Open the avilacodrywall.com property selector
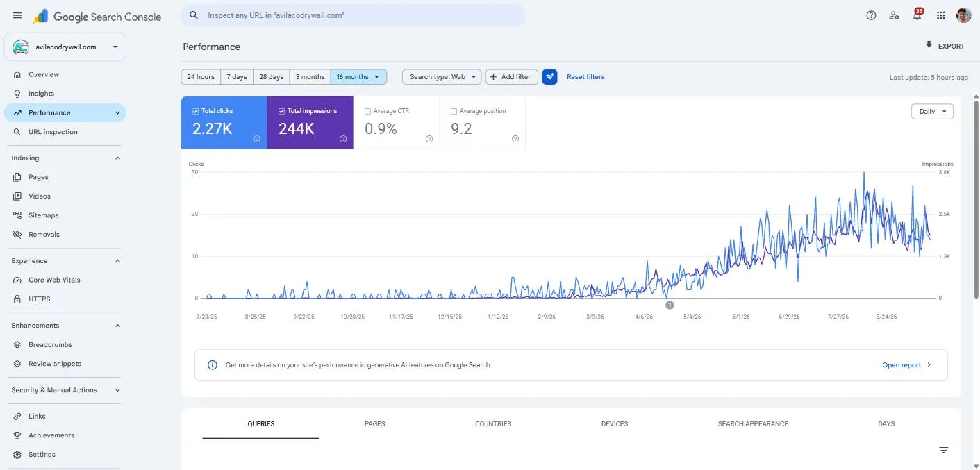The width and height of the screenshot is (980, 470). coord(65,47)
